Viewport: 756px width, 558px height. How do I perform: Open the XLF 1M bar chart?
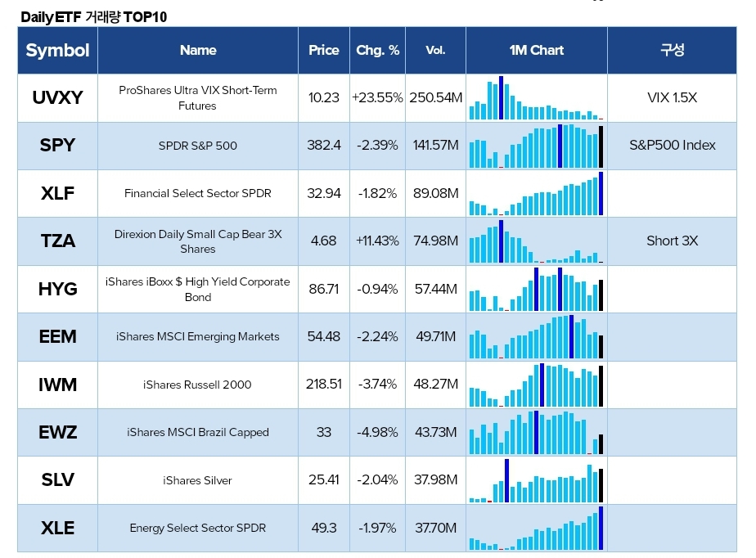[x=536, y=193]
